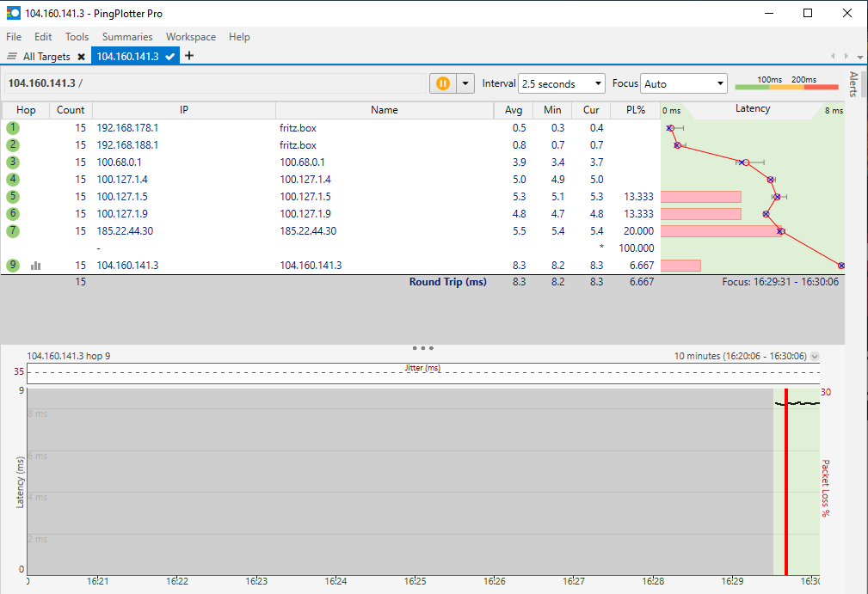Select the All Targets tab

click(x=46, y=57)
